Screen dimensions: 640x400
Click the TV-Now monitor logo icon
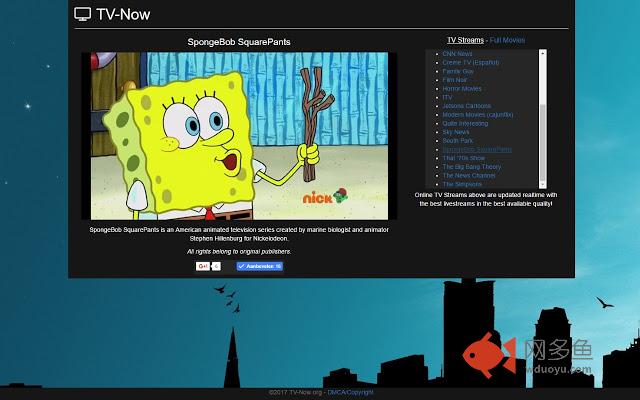[x=82, y=14]
